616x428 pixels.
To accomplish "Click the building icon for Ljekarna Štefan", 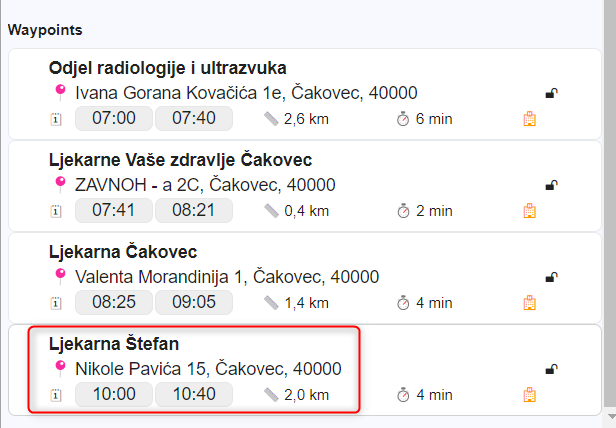I will pyautogui.click(x=530, y=395).
